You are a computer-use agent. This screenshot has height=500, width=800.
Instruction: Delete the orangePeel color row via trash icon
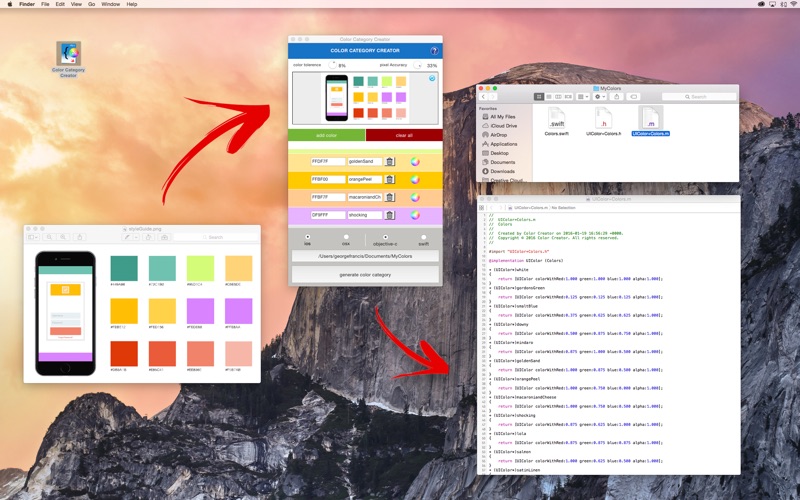click(390, 179)
